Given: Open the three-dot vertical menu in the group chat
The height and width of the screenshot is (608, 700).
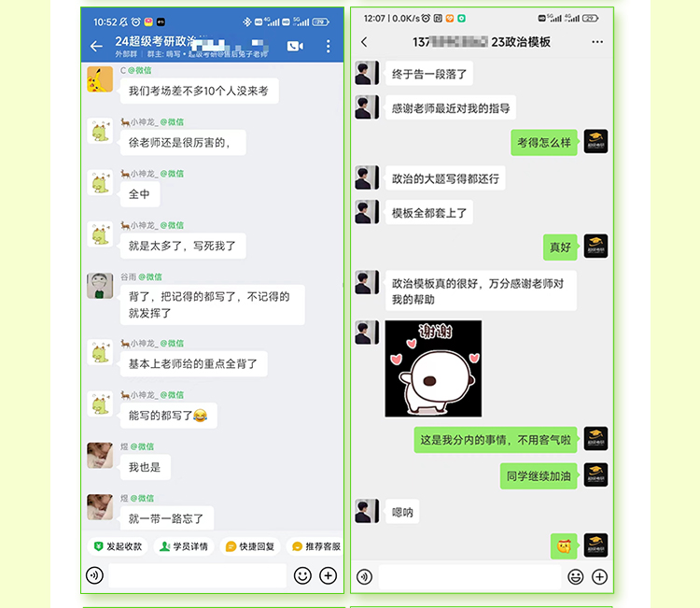Looking at the screenshot, I should pos(329,46).
